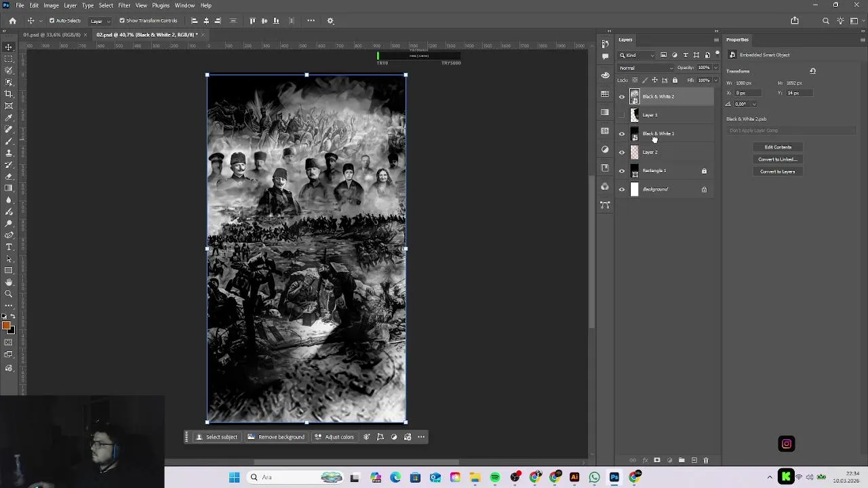Toggle Auto-Select checkbox

click(52, 20)
